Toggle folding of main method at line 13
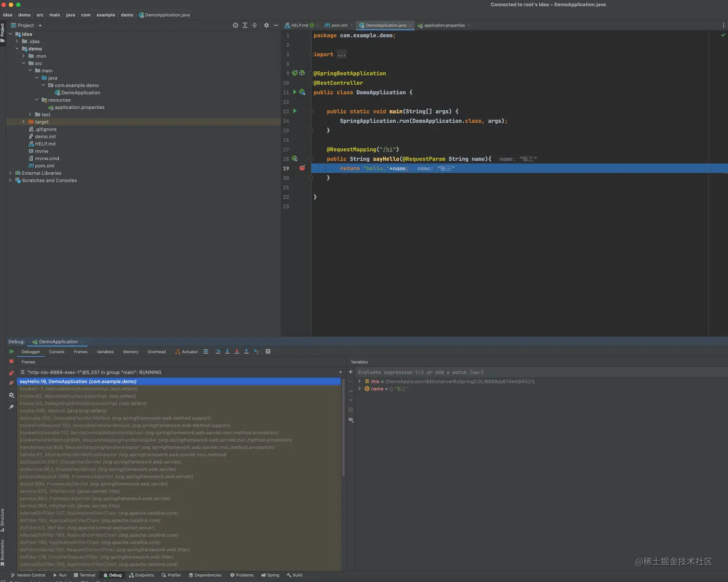728x582 pixels. coord(311,111)
